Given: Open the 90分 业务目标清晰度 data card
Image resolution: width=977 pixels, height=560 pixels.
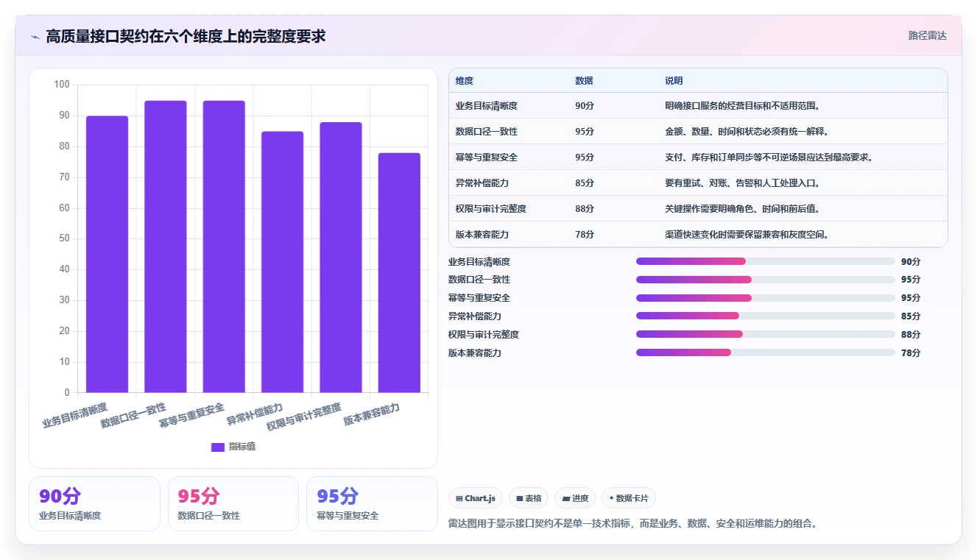Looking at the screenshot, I should pos(94,503).
